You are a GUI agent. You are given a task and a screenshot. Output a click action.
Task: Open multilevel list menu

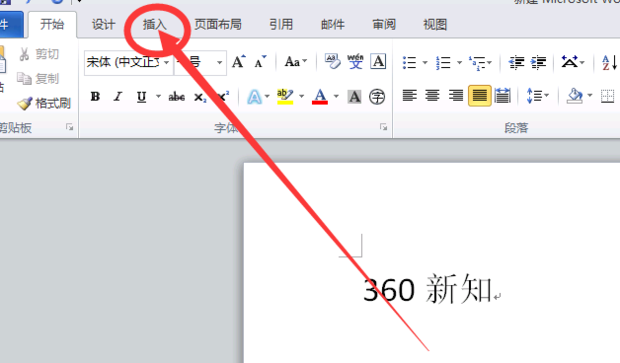pyautogui.click(x=480, y=62)
